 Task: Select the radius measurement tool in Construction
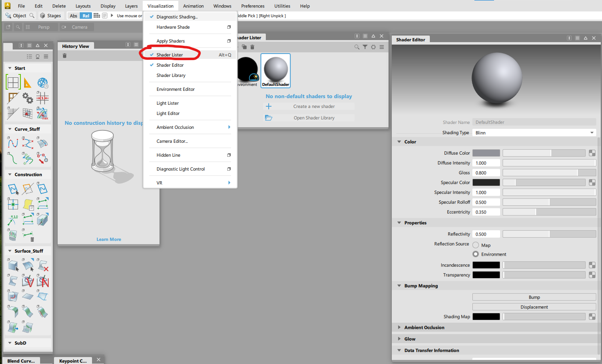click(13, 220)
